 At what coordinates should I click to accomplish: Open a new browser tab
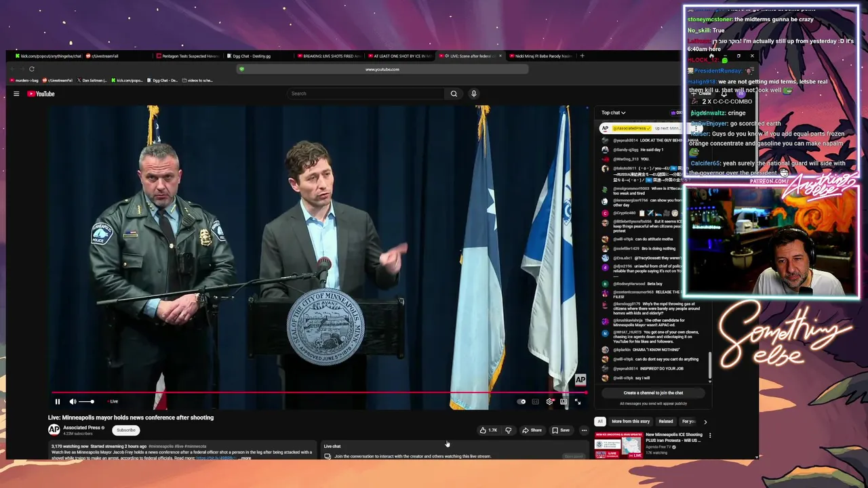click(582, 56)
